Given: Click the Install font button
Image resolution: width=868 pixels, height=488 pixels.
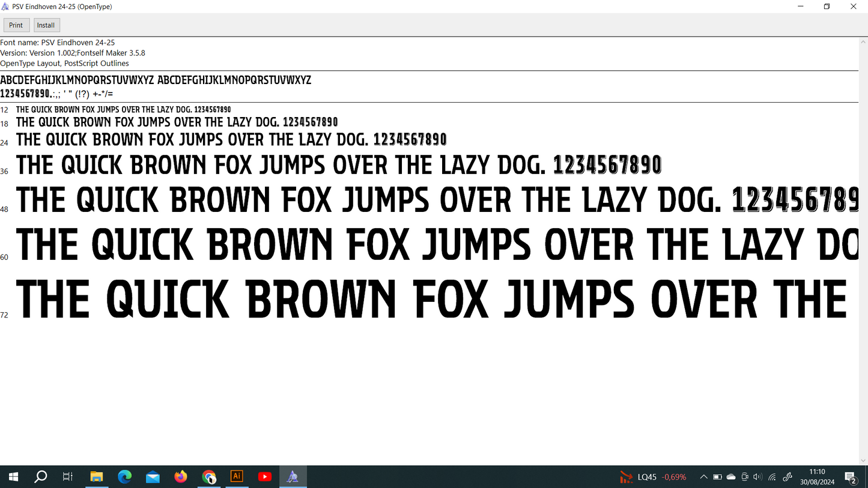Looking at the screenshot, I should [x=46, y=25].
